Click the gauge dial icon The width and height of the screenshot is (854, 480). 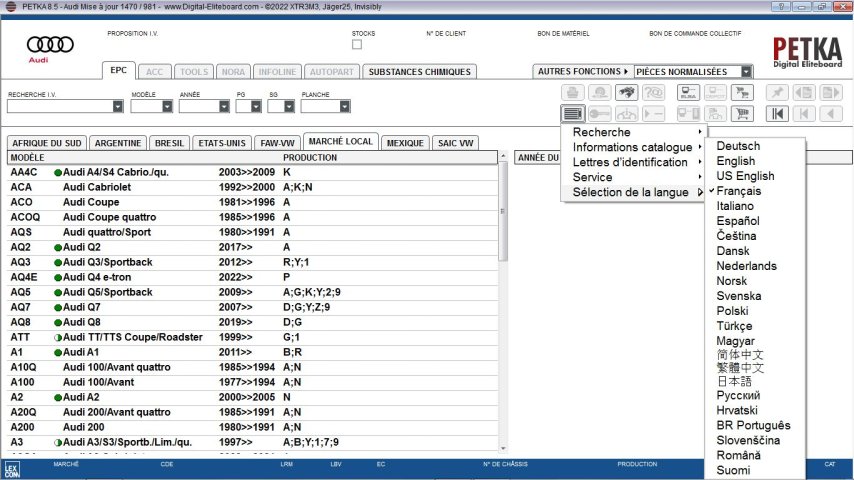[626, 114]
